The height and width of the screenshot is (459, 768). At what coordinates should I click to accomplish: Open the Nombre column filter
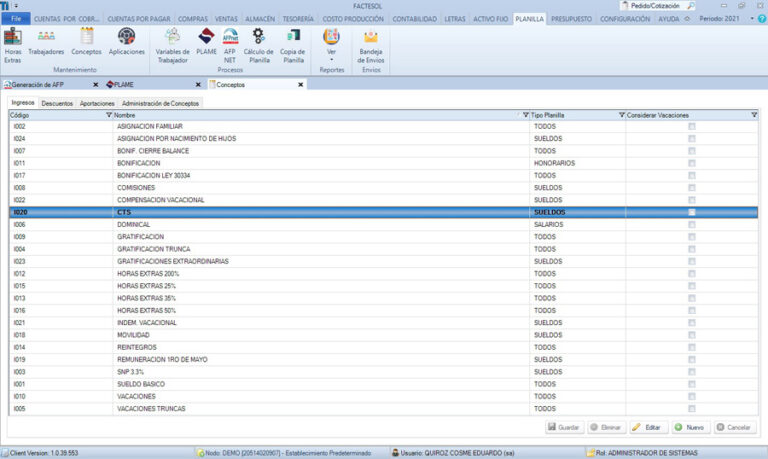point(527,115)
